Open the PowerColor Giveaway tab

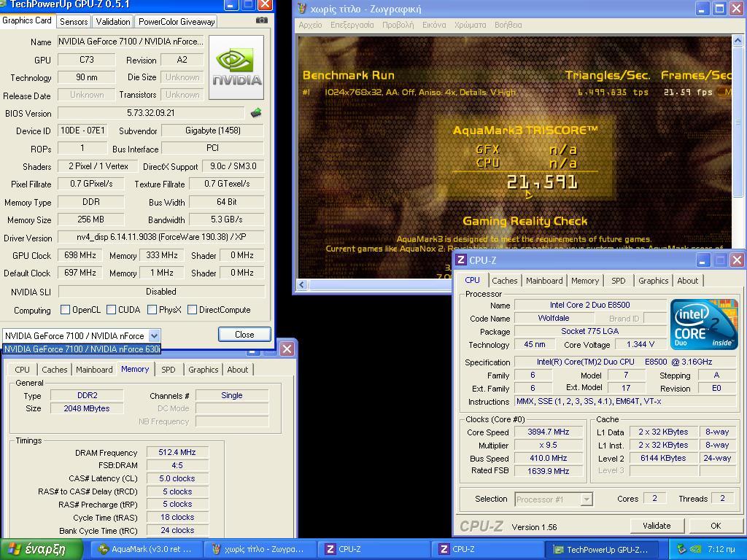[x=177, y=21]
